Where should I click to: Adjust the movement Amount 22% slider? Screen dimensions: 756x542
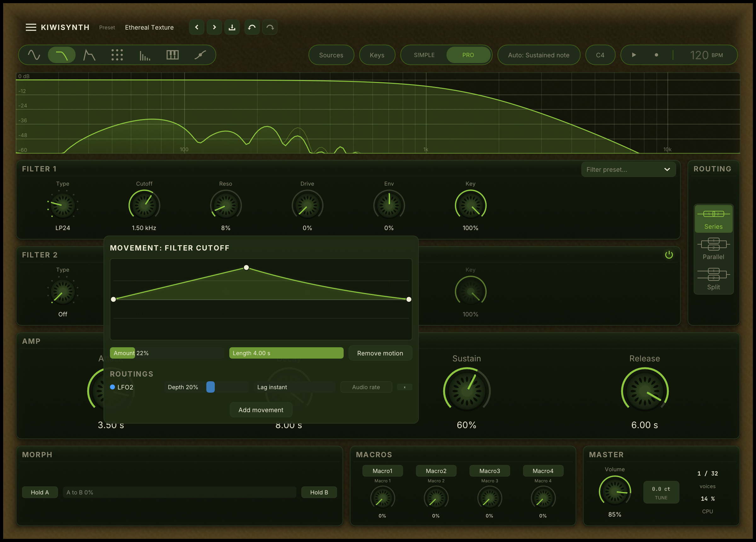(167, 353)
